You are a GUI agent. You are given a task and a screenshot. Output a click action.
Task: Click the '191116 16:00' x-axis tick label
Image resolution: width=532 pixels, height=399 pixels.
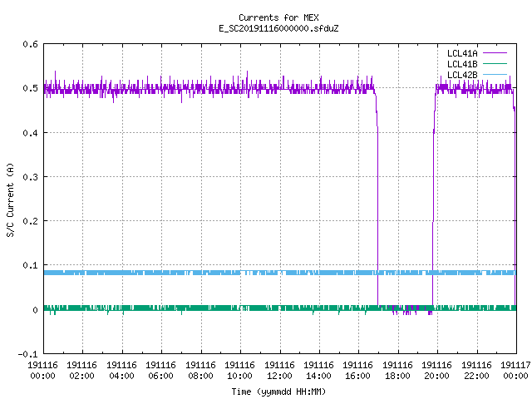(x=358, y=371)
